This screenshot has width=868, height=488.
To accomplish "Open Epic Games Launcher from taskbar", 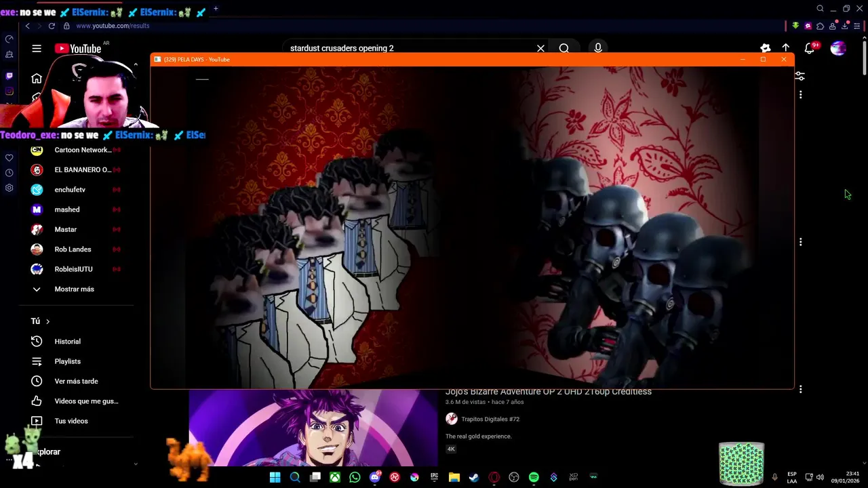I will pyautogui.click(x=434, y=477).
